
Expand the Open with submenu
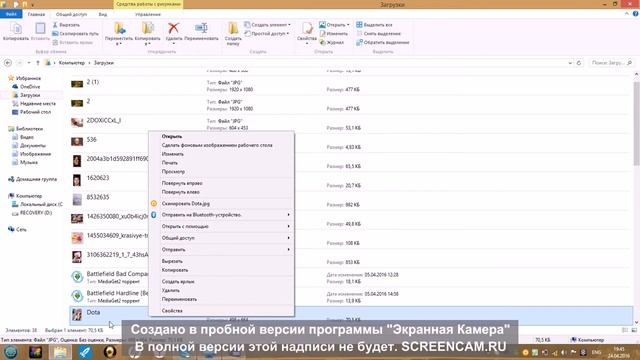221,226
